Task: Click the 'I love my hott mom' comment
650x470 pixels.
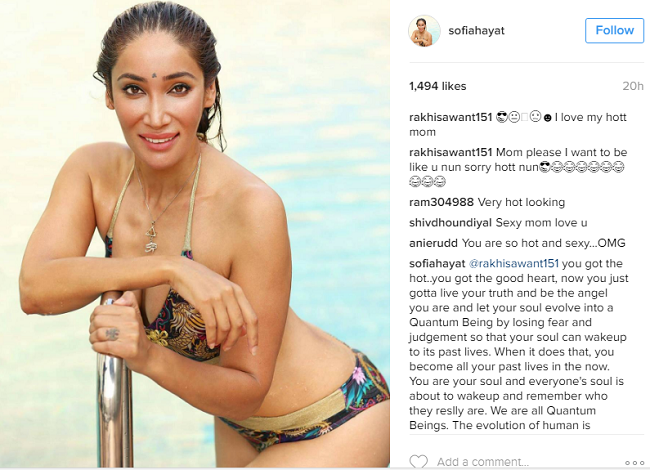Action: (x=518, y=124)
